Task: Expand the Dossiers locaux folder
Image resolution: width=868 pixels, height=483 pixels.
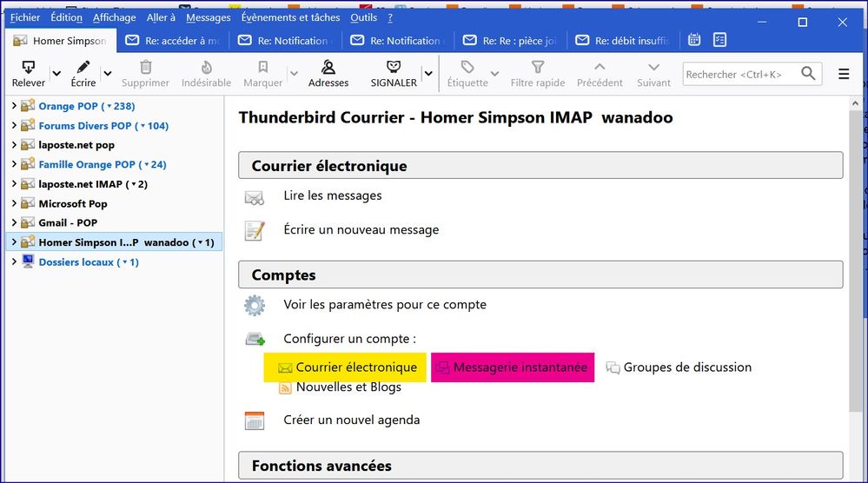Action: click(x=14, y=261)
